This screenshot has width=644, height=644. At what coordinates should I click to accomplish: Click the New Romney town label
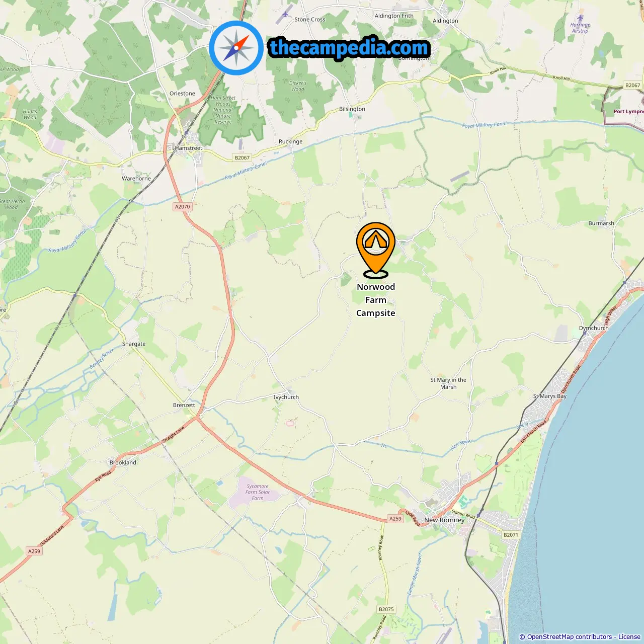[444, 520]
